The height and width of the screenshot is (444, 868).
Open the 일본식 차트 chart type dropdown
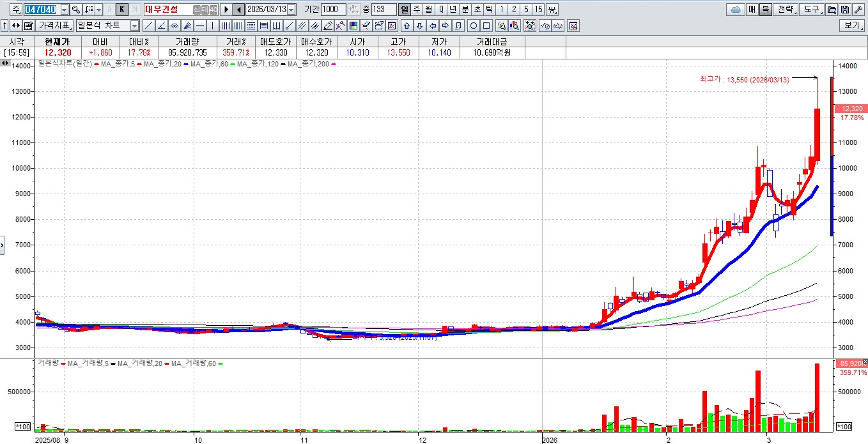coord(135,26)
